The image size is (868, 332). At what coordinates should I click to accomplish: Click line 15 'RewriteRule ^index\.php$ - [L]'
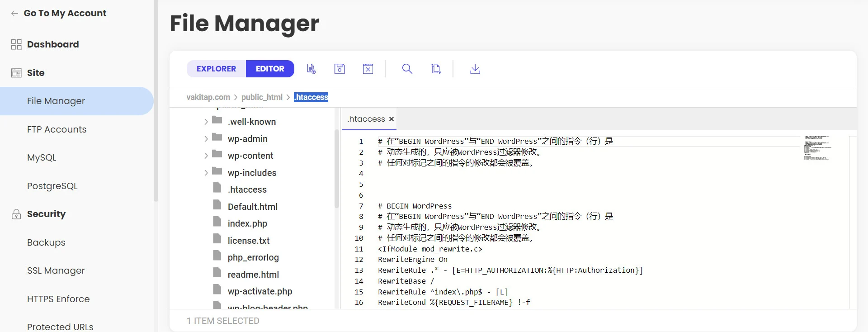pos(443,292)
